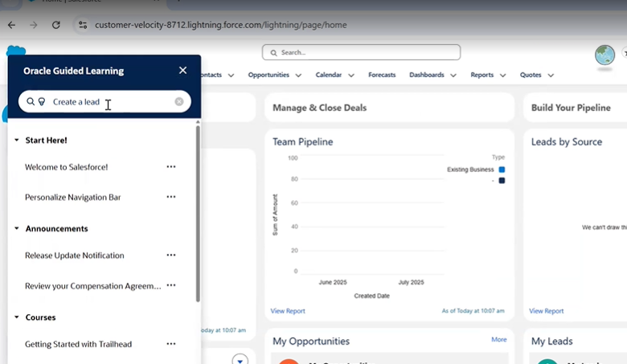Clear the 'Create a lead' search text
The width and height of the screenshot is (627, 364).
pos(179,101)
